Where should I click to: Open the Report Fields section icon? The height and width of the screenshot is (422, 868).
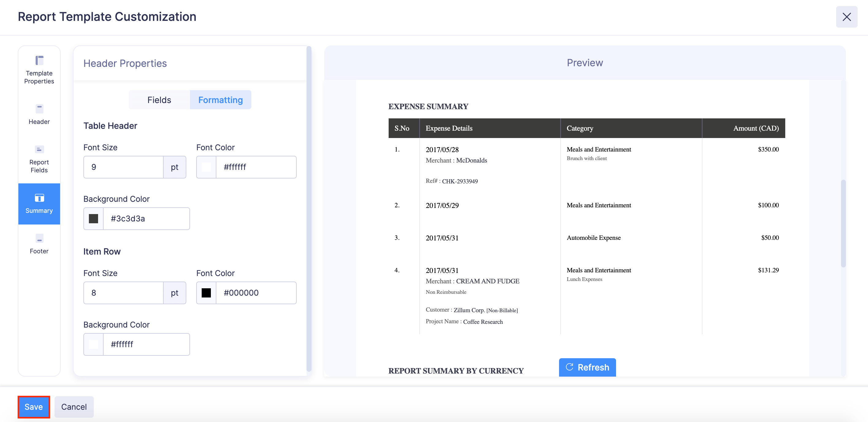coord(39,149)
